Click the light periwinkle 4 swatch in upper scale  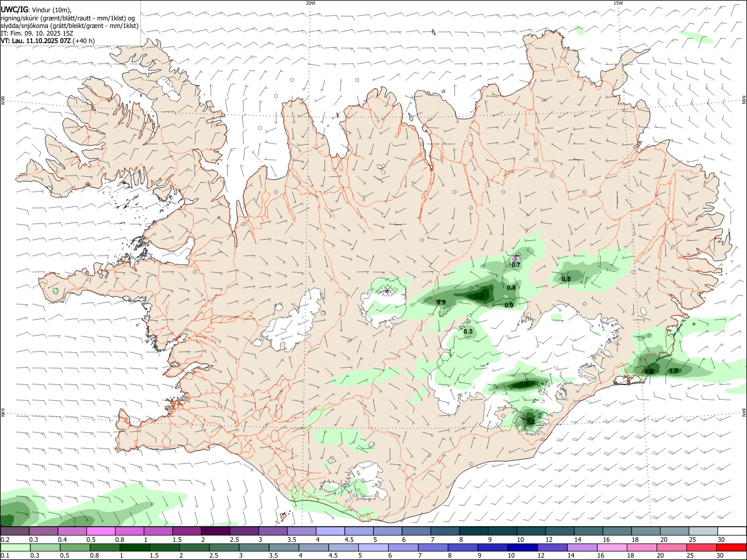(x=330, y=531)
